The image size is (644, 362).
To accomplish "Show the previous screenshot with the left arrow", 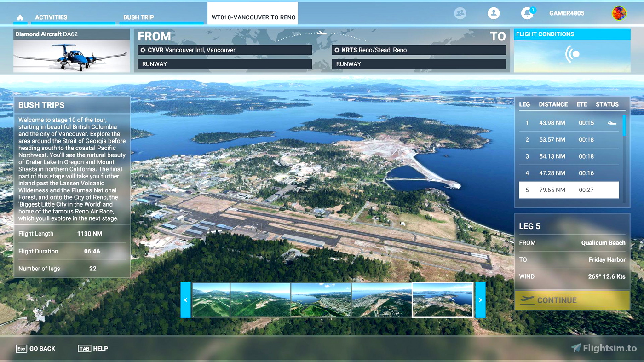I will point(185,300).
